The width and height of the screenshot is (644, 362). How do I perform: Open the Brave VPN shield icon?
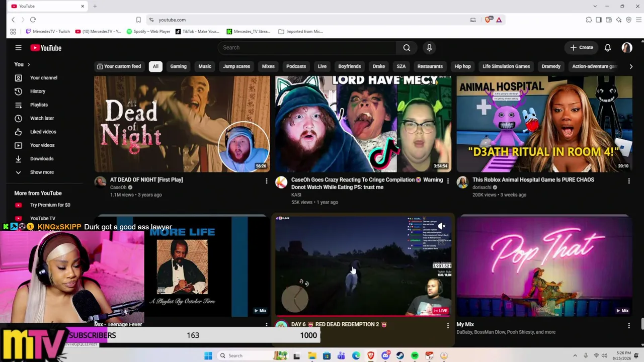[x=629, y=20]
